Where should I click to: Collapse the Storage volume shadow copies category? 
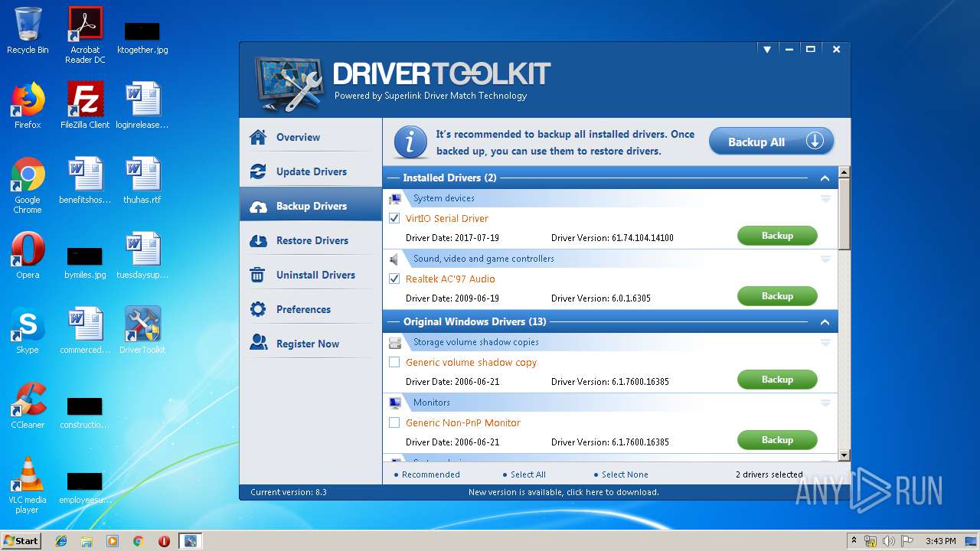pyautogui.click(x=825, y=343)
